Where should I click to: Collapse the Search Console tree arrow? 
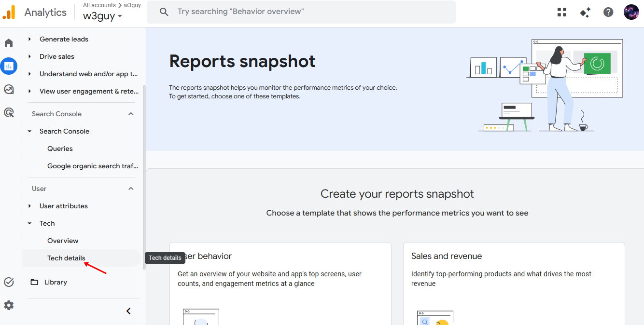coord(29,131)
